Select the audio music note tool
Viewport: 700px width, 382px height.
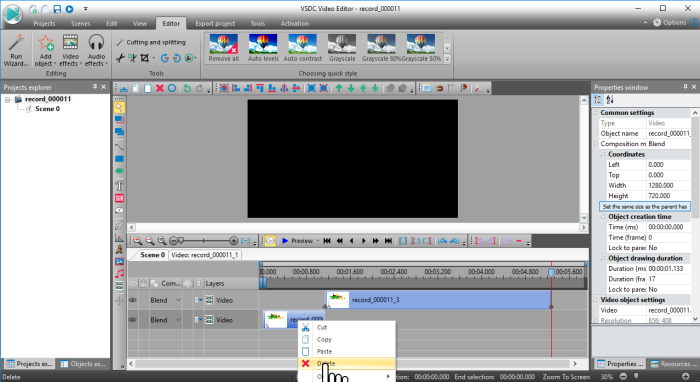[x=119, y=274]
